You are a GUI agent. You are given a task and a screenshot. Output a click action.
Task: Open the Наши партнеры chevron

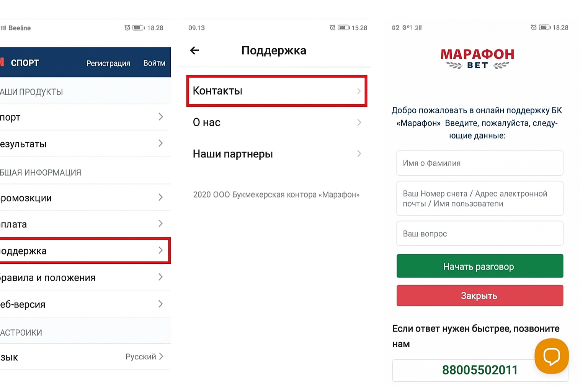(x=359, y=154)
